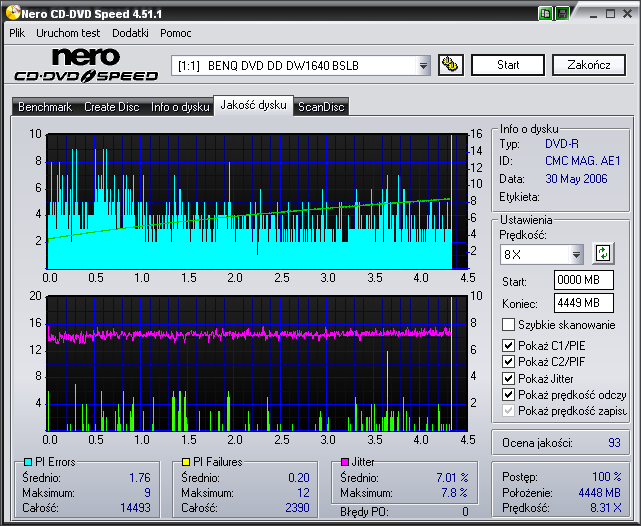The image size is (641, 526).
Task: Switch to the Benchmark tab
Action: click(x=45, y=107)
